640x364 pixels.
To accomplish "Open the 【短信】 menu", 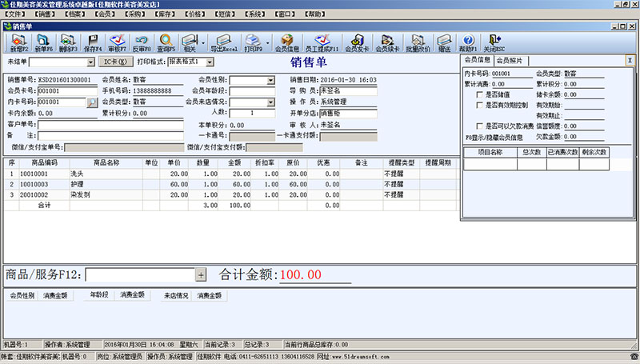I will click(x=225, y=14).
